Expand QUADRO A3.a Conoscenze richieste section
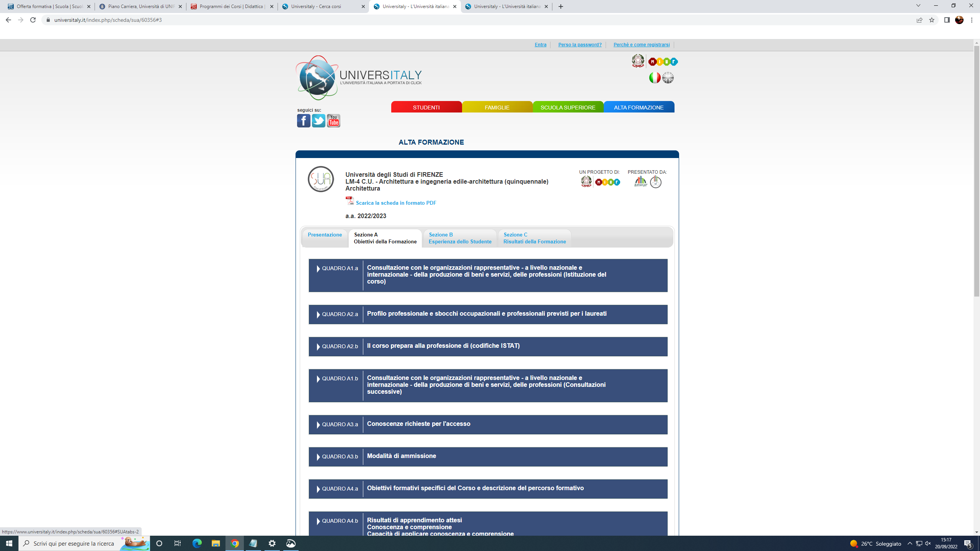 tap(488, 425)
